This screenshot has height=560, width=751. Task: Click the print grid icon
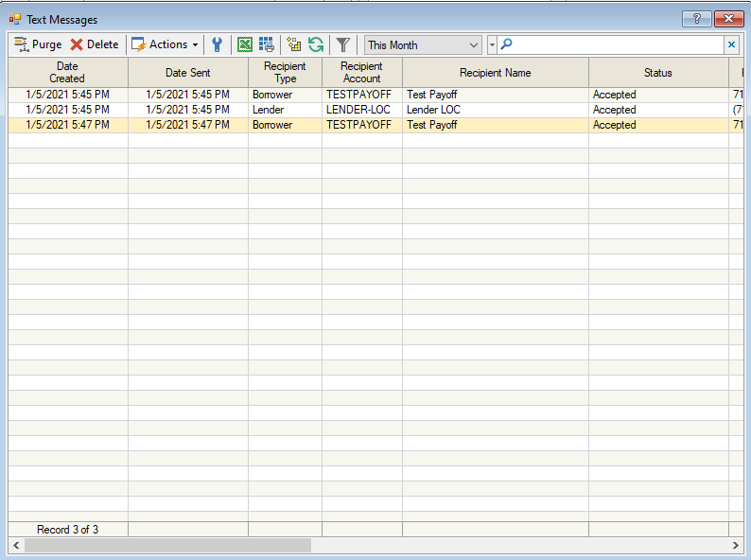267,44
